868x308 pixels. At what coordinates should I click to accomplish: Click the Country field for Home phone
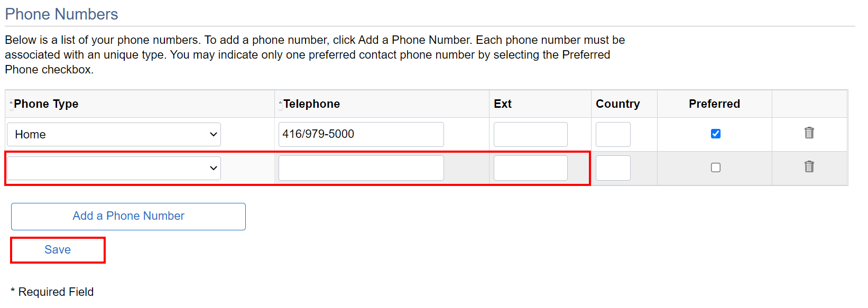tap(613, 134)
